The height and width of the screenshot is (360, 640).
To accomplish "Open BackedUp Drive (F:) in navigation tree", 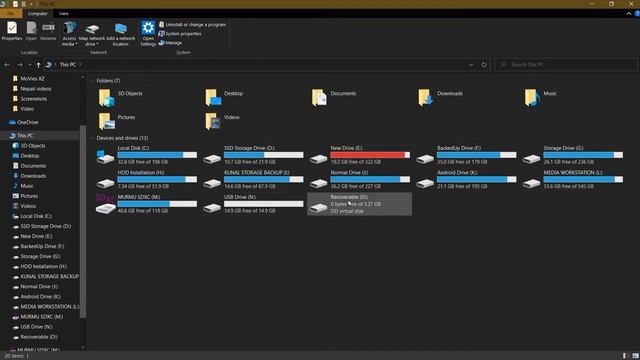I will (42, 247).
